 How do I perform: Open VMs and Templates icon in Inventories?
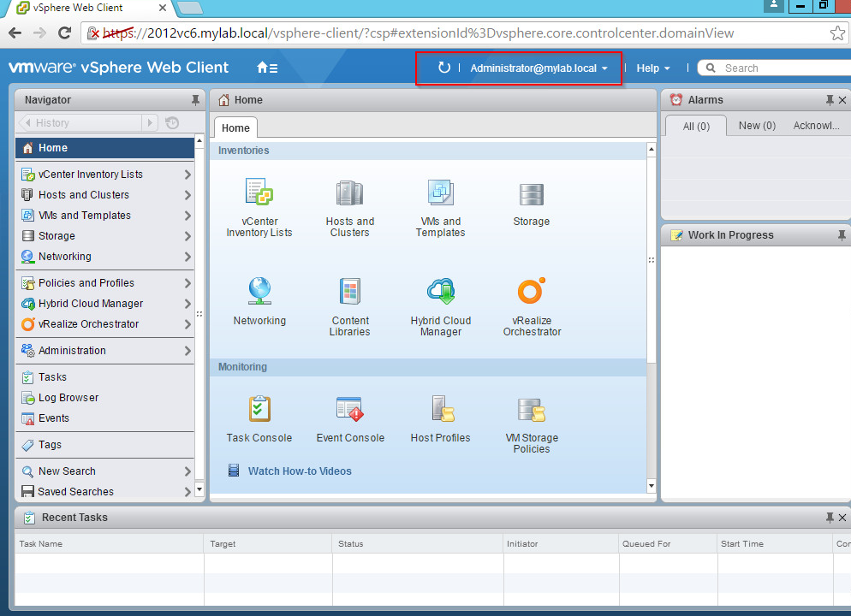(x=440, y=192)
